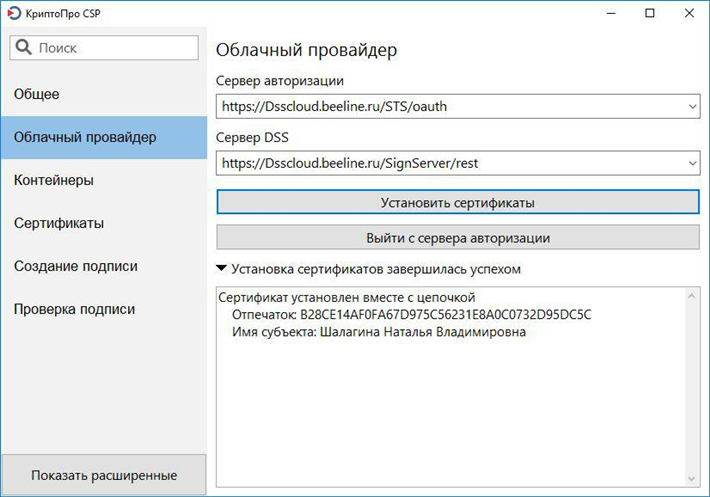Click the search magnifier icon
Image resolution: width=710 pixels, height=497 pixels.
pyautogui.click(x=23, y=47)
